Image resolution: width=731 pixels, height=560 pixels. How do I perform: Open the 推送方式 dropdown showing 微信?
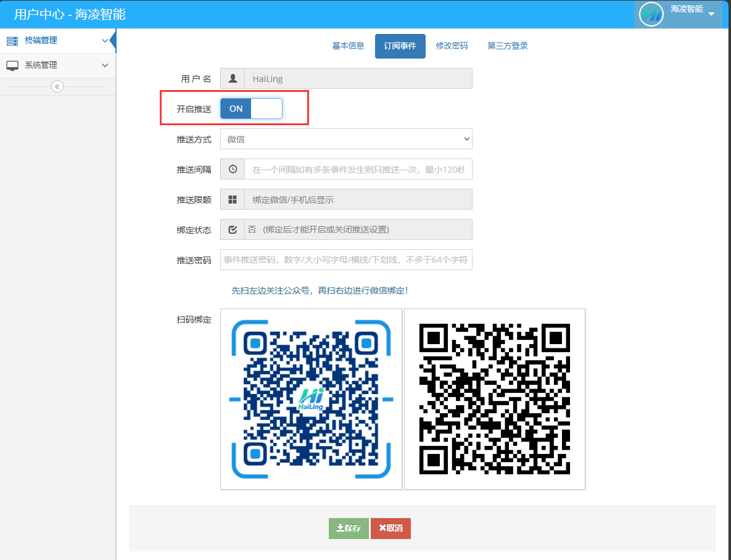(x=347, y=139)
